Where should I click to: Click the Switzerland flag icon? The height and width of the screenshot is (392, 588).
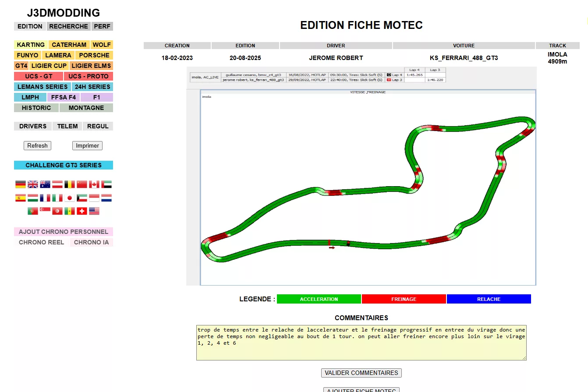point(82,211)
